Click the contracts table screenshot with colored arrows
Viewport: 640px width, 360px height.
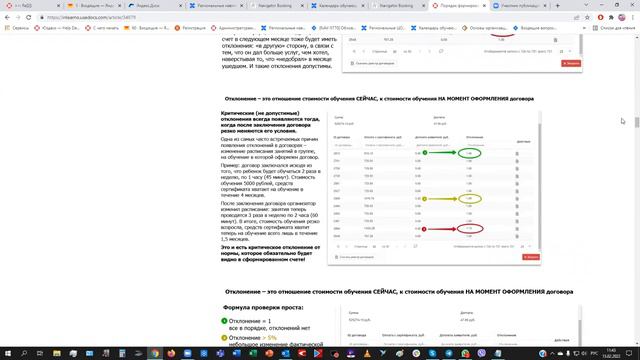434,188
